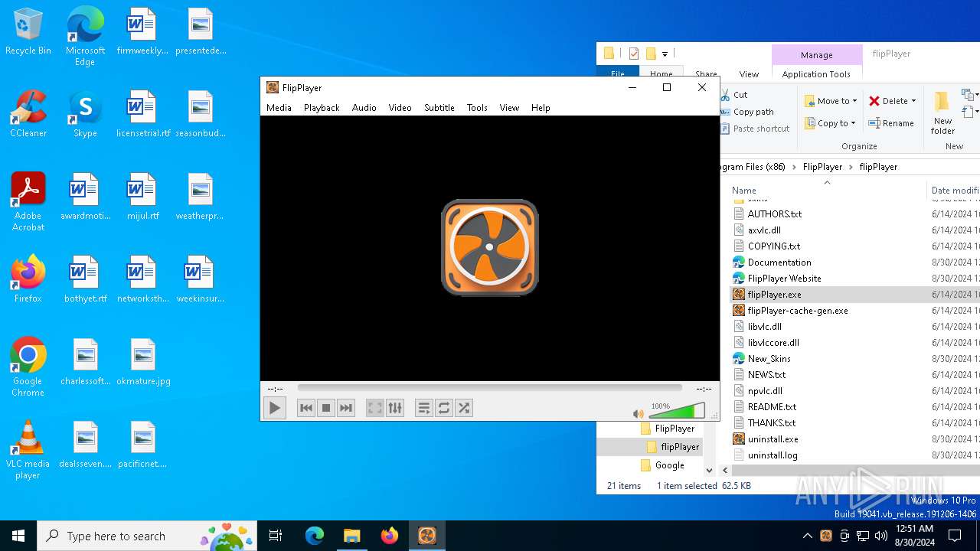Open Recycle Bin desktop icon

pyautogui.click(x=28, y=32)
